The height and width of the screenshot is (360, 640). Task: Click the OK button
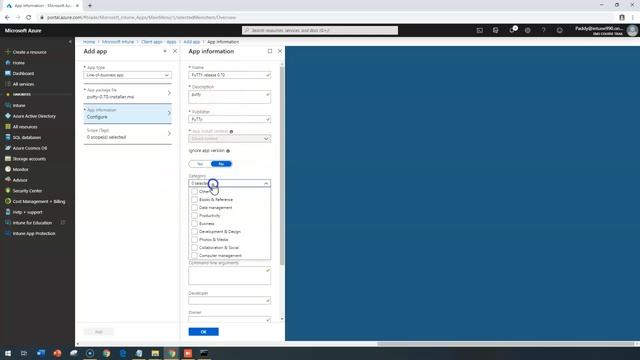pyautogui.click(x=203, y=332)
